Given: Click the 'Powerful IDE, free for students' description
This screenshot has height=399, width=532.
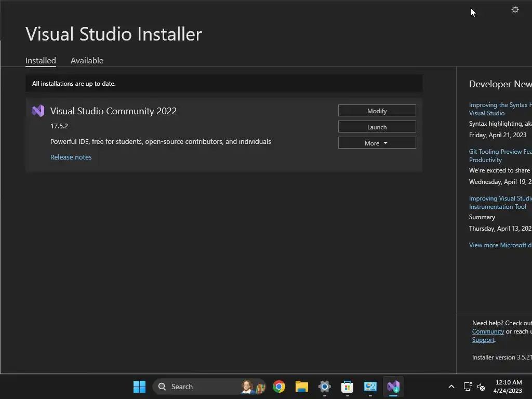Looking at the screenshot, I should [x=161, y=141].
